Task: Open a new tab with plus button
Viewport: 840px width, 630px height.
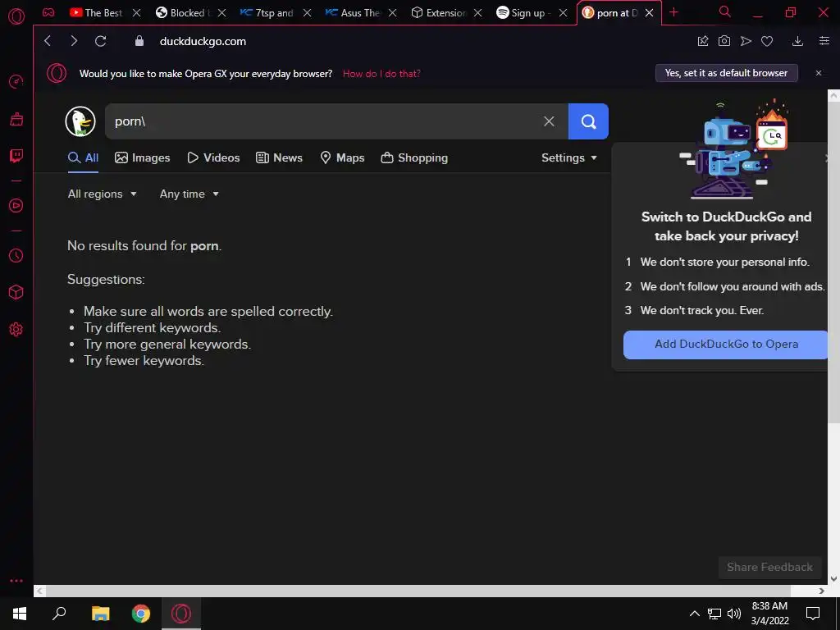Action: 674,12
